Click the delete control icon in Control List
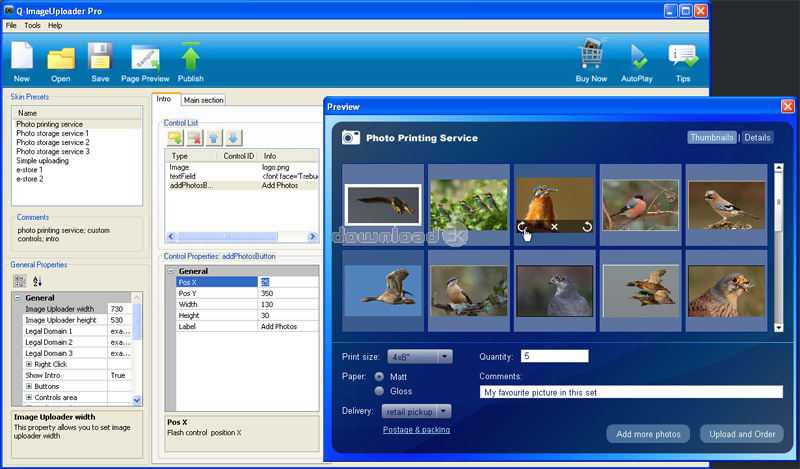Image resolution: width=800 pixels, height=469 pixels. click(195, 138)
